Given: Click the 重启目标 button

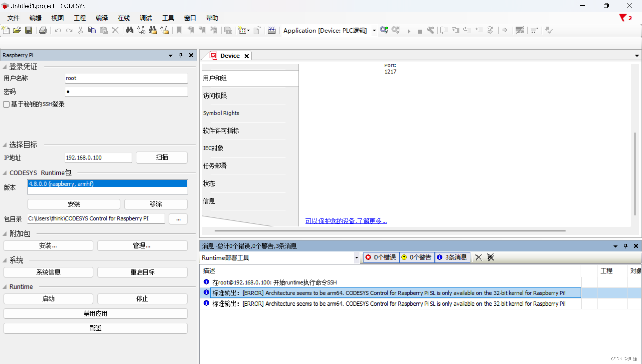Looking at the screenshot, I should (142, 272).
